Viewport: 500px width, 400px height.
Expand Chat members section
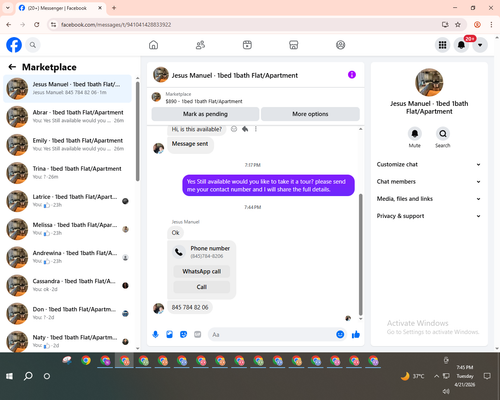click(x=429, y=182)
